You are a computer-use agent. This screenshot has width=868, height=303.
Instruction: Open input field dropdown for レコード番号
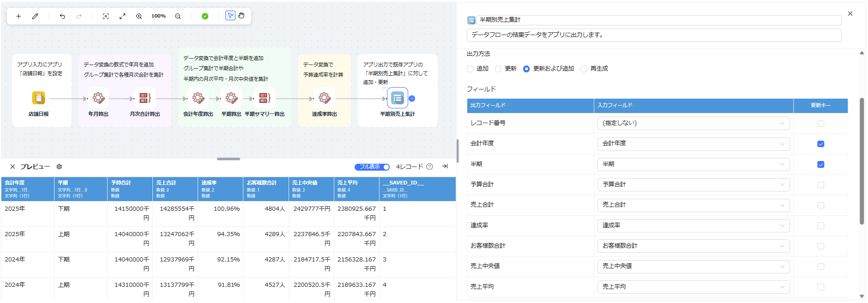pos(693,123)
